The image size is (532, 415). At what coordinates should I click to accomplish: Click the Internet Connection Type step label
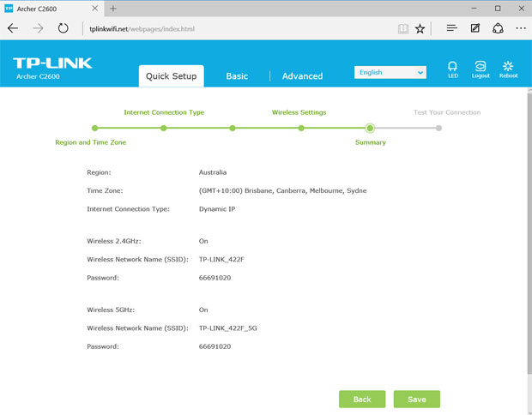(164, 112)
